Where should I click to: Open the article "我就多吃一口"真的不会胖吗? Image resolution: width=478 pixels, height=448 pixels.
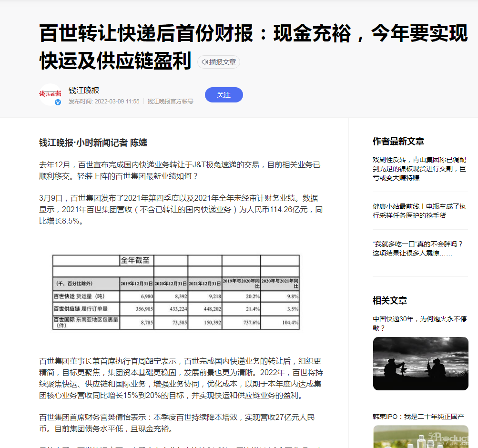[x=417, y=248]
